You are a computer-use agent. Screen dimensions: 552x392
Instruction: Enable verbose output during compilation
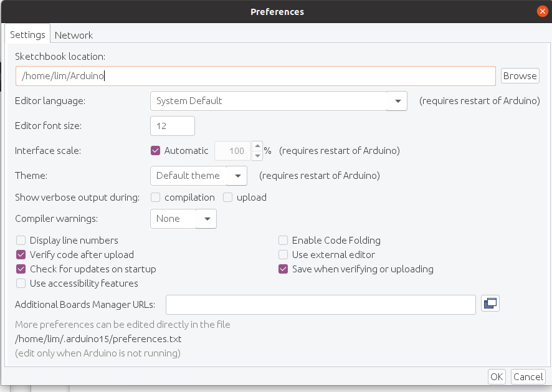pyautogui.click(x=156, y=198)
